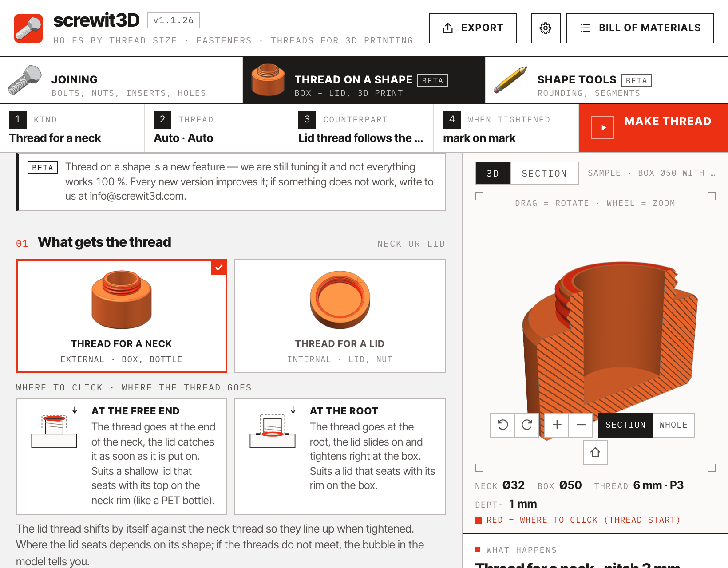
Task: Click the thread 6 mm · P3 value
Action: [x=658, y=485]
